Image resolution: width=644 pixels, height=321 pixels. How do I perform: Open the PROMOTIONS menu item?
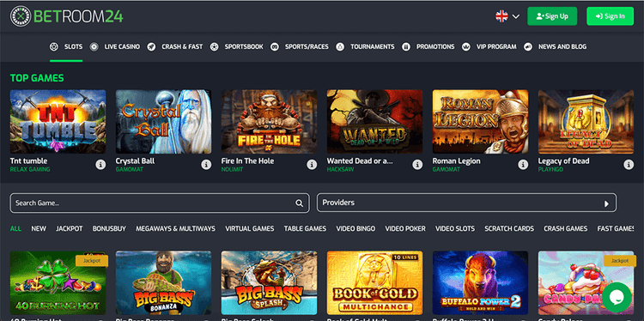[435, 47]
